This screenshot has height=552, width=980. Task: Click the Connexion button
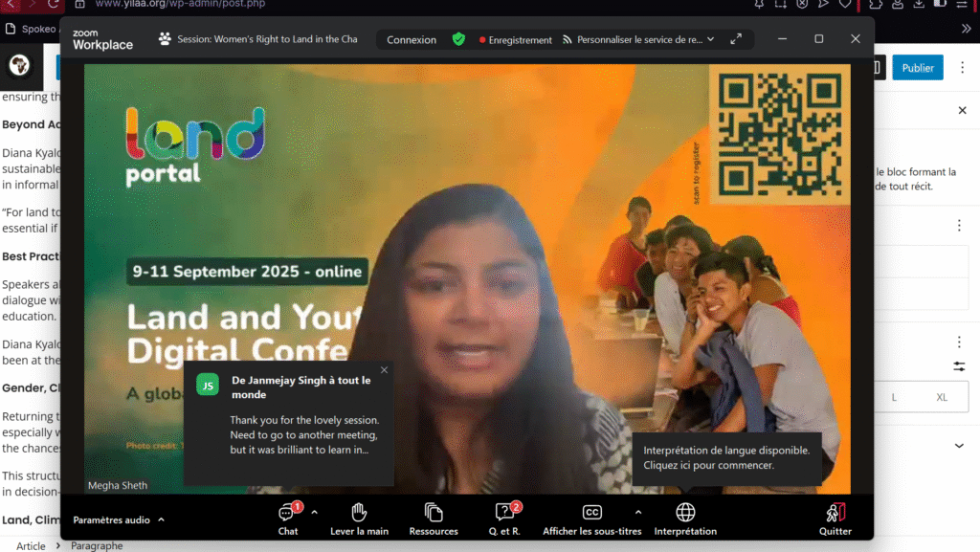412,39
